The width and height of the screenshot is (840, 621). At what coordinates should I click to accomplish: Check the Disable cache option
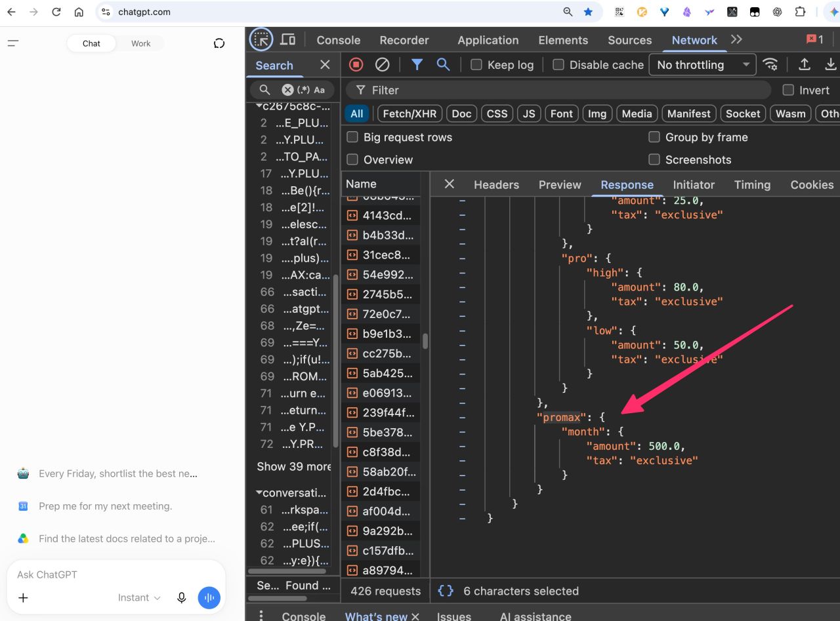click(x=558, y=64)
